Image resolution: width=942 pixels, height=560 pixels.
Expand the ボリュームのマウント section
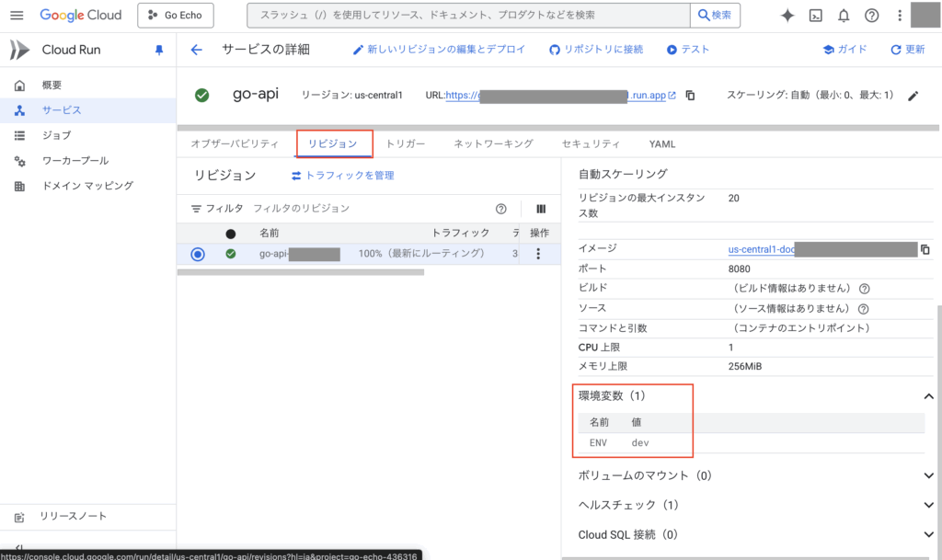tap(928, 475)
